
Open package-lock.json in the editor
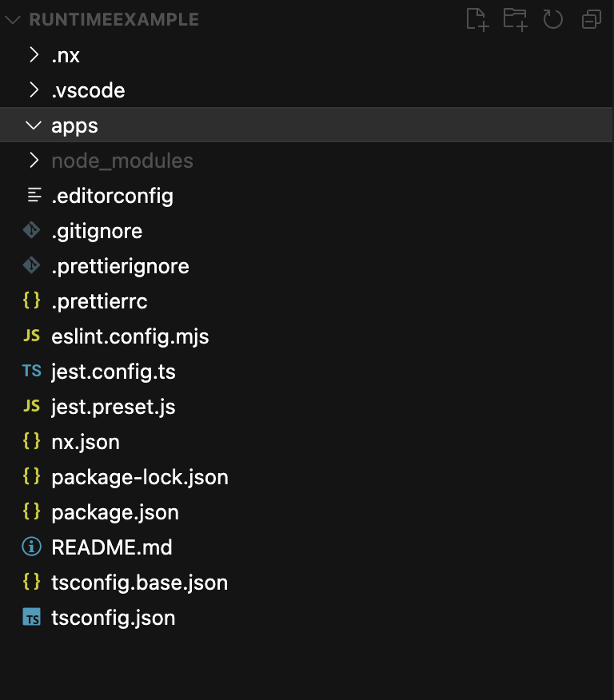[139, 477]
